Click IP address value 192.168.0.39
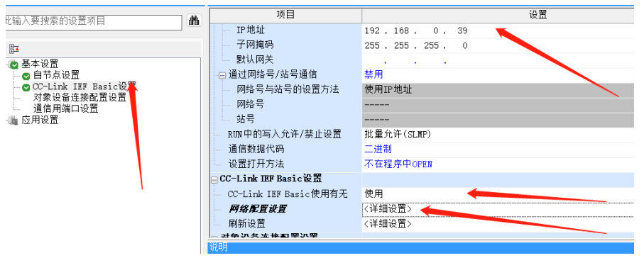The image size is (644, 258). pos(416,30)
